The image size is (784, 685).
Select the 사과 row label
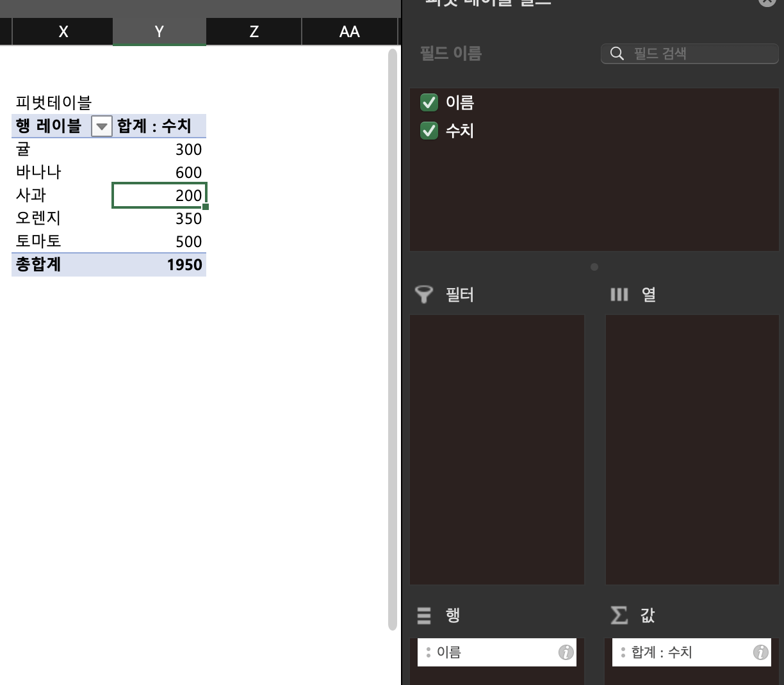click(x=62, y=195)
